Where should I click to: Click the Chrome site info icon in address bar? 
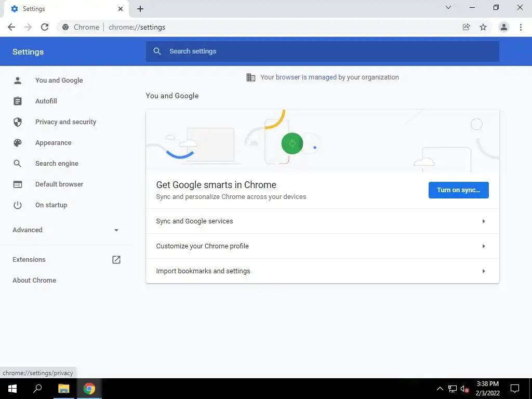click(x=65, y=27)
